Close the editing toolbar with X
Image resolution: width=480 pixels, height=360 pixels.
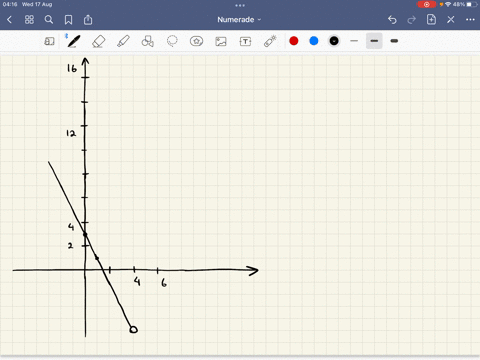pyautogui.click(x=451, y=20)
